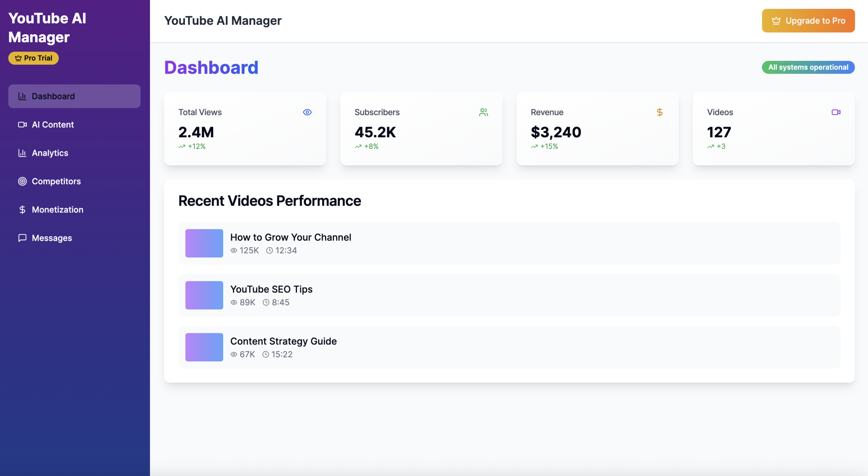
Task: Click the eye icon beside 125K views
Action: 234,251
